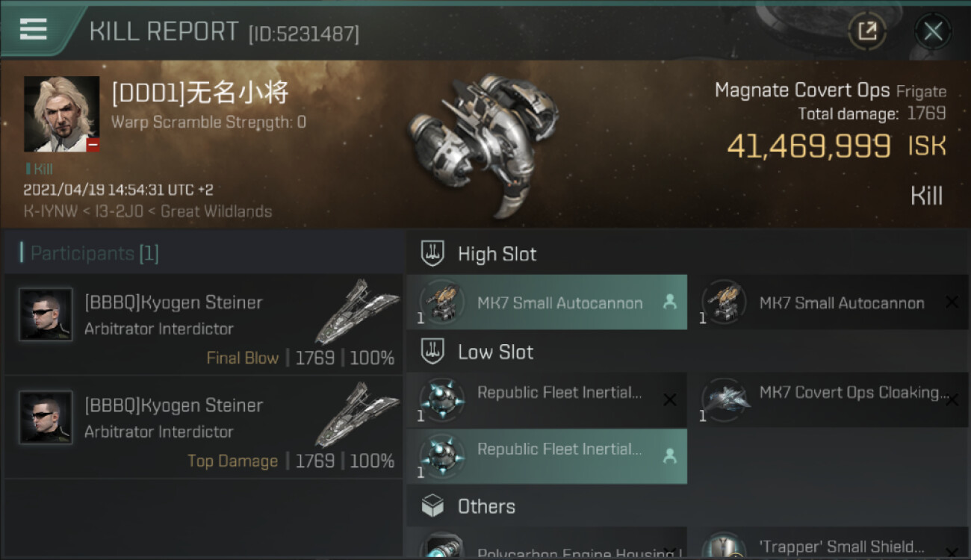
Task: Open the hamburger menu
Action: (33, 30)
